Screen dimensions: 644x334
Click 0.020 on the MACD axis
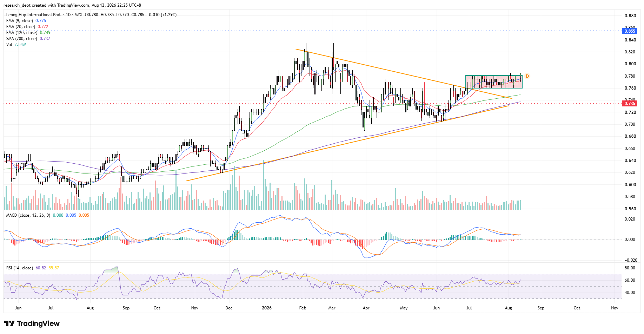[630, 219]
